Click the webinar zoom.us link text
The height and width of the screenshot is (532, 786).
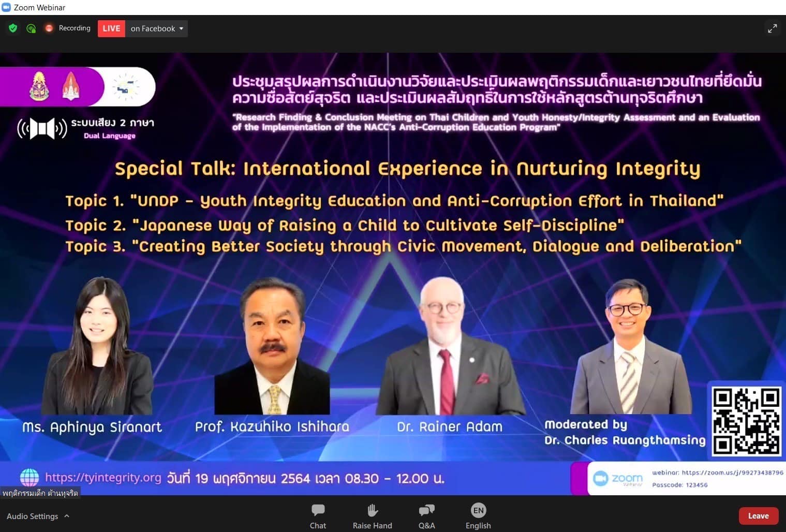717,472
